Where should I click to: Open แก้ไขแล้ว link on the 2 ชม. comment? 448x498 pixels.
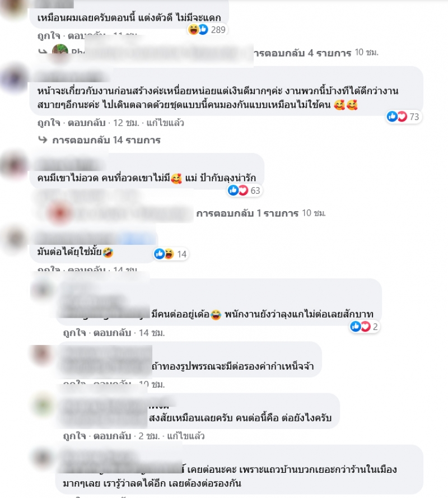pos(186,436)
